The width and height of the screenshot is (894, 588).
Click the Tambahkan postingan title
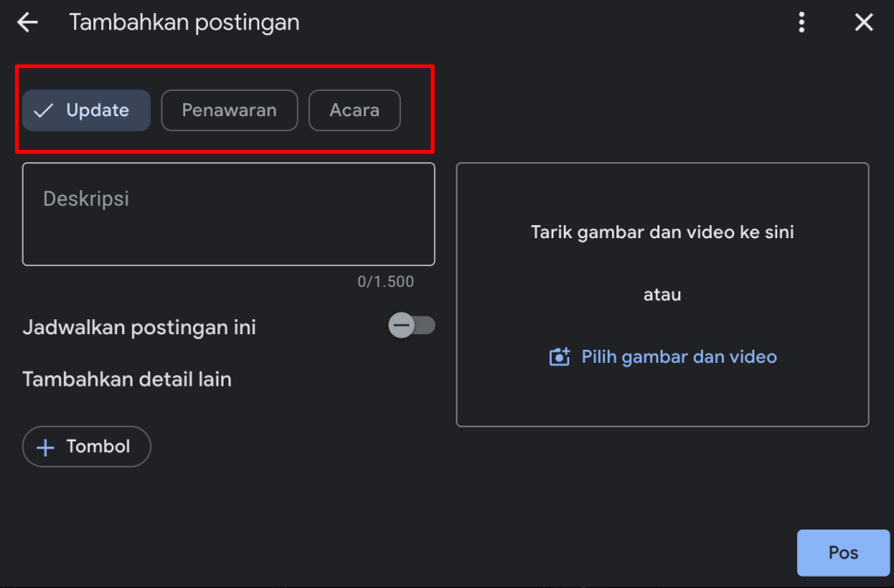pyautogui.click(x=184, y=23)
